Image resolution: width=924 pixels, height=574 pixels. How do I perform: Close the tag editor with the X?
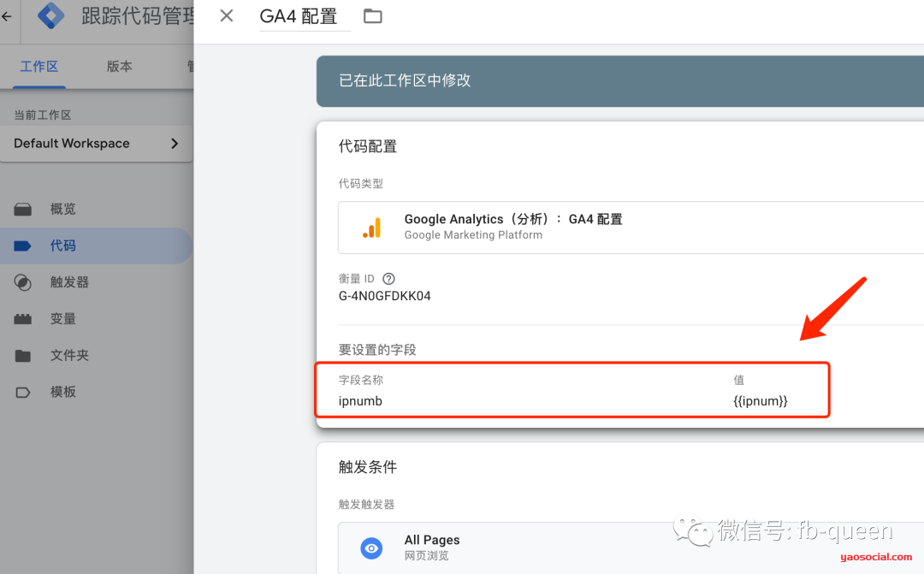pos(225,15)
